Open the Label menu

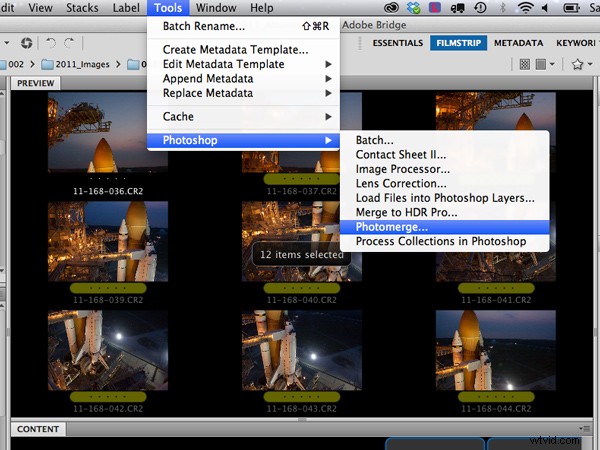126,8
